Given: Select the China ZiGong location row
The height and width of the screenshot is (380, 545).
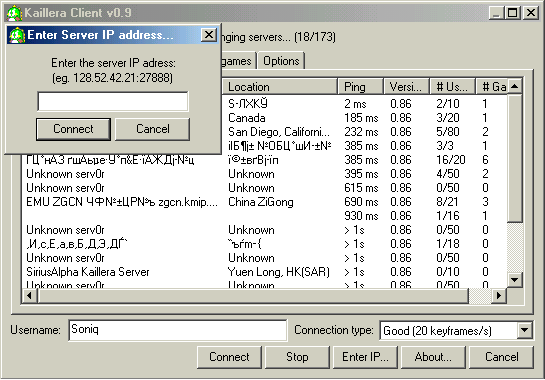Looking at the screenshot, I should click(261, 202).
